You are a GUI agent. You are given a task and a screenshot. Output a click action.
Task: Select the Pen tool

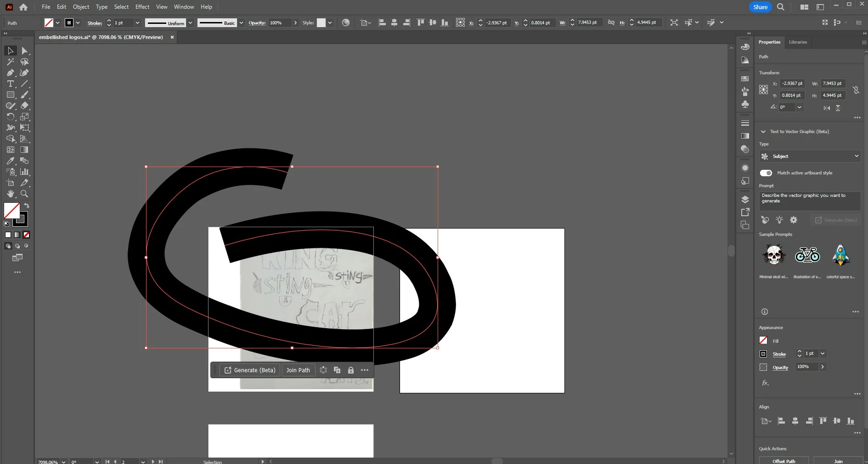pos(11,73)
